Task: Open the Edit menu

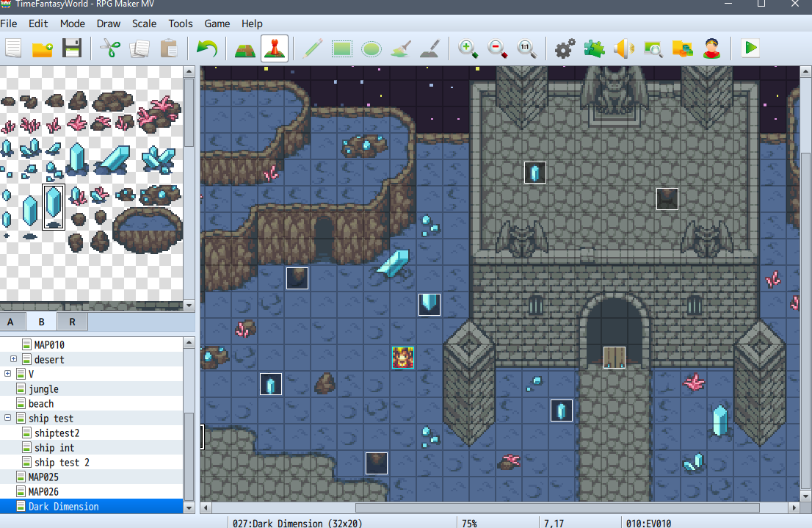Action: 38,23
